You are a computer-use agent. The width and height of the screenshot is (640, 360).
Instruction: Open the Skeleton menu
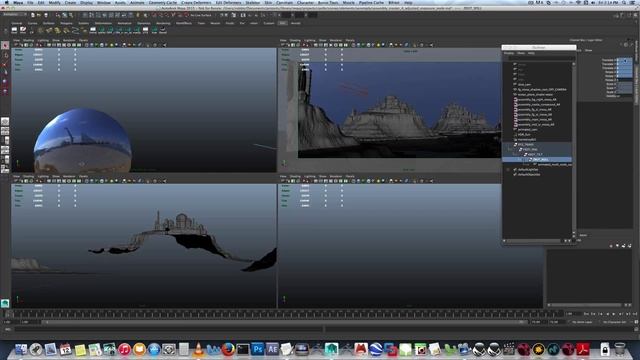click(253, 2)
